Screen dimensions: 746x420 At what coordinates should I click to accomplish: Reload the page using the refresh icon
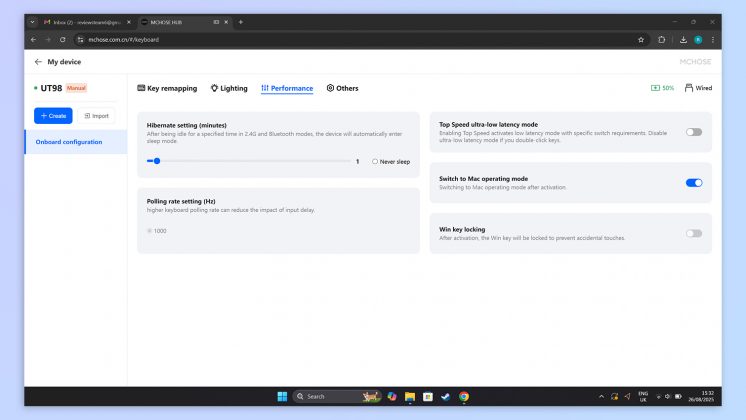(63, 40)
